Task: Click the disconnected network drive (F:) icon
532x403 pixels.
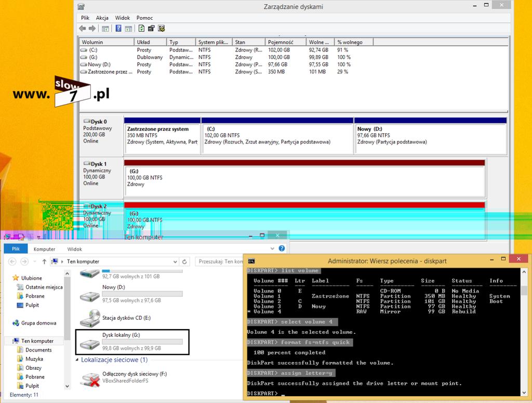Action: [89, 380]
